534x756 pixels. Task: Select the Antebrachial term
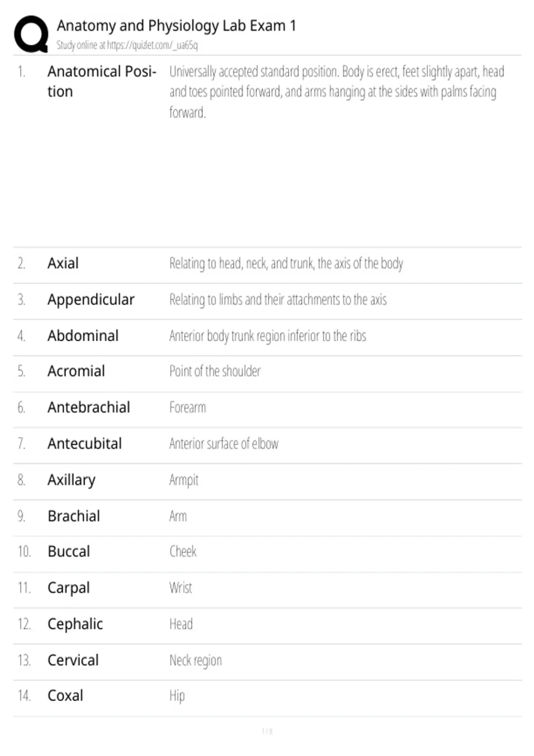[x=89, y=407]
